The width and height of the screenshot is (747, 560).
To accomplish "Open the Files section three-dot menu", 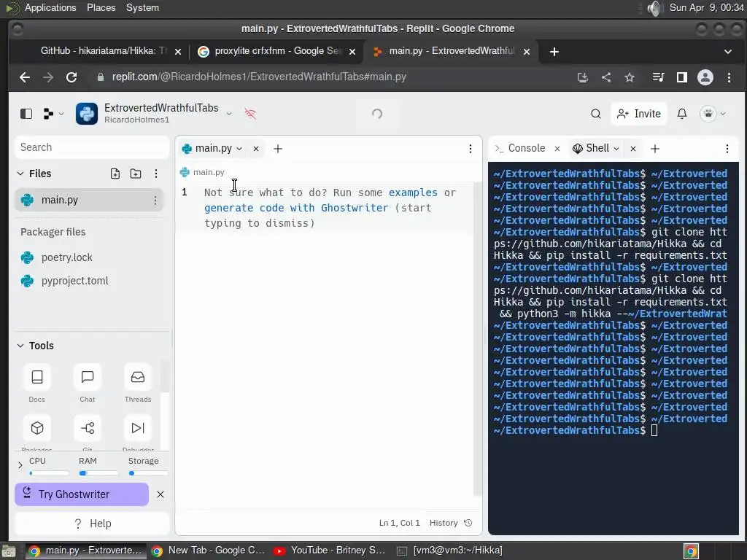I will pyautogui.click(x=156, y=174).
